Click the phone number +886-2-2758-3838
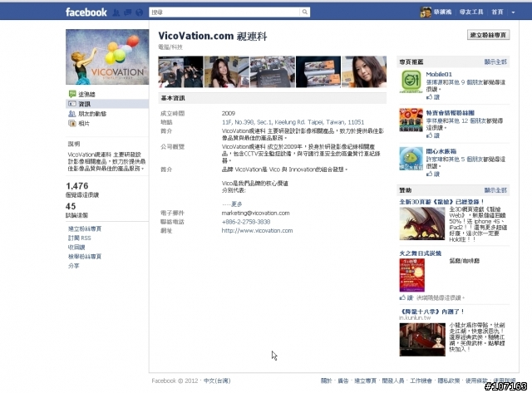The image size is (532, 393). [x=246, y=222]
